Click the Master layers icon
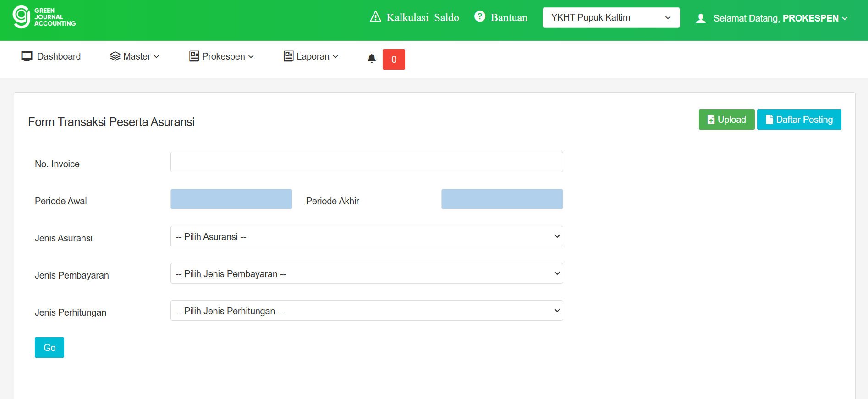 pyautogui.click(x=115, y=56)
